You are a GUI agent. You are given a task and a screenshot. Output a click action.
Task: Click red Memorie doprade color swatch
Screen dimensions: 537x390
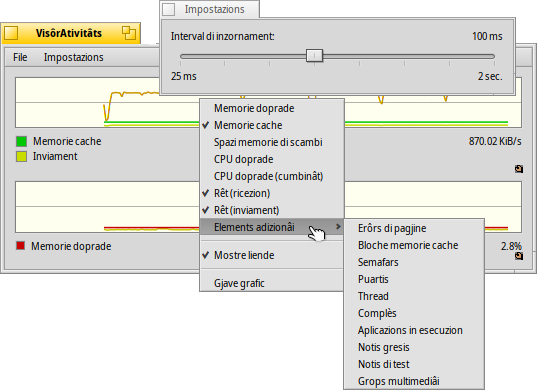point(21,246)
